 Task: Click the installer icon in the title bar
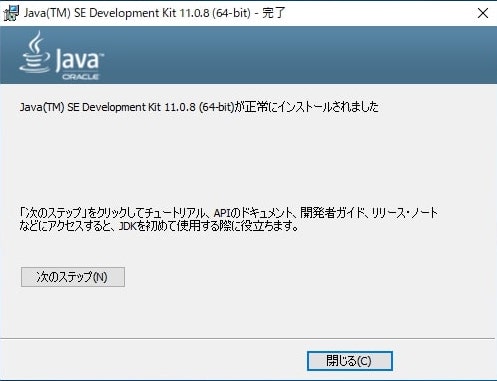pyautogui.click(x=11, y=13)
